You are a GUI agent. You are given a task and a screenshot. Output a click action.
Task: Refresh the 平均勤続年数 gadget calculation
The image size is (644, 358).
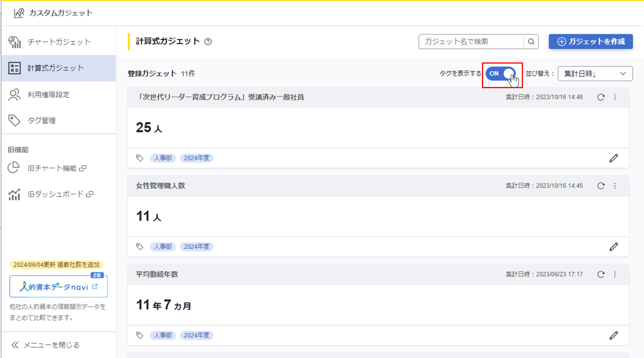[601, 274]
